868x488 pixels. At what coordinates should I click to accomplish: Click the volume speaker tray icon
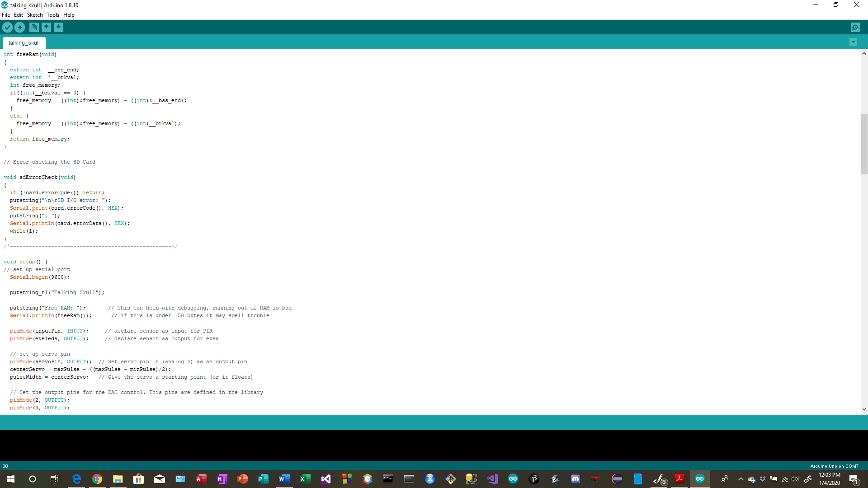point(795,479)
